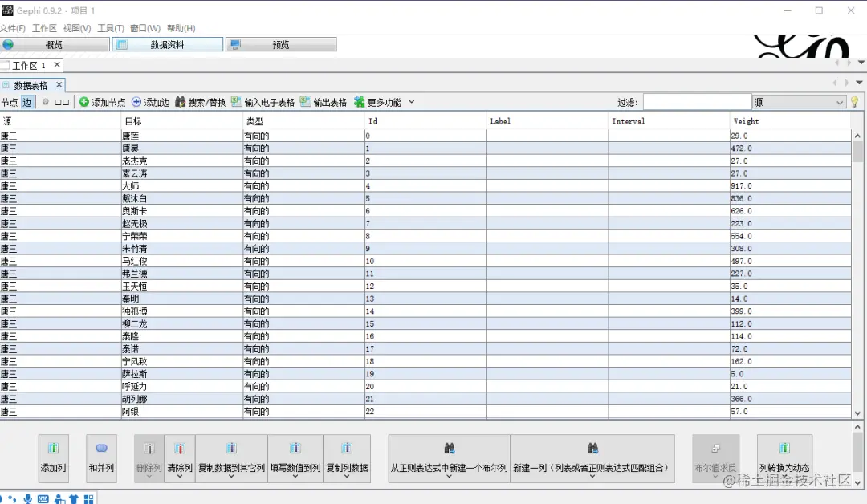Image resolution: width=867 pixels, height=504 pixels.
Task: Switch to the 概览 perspective
Action: [x=55, y=45]
